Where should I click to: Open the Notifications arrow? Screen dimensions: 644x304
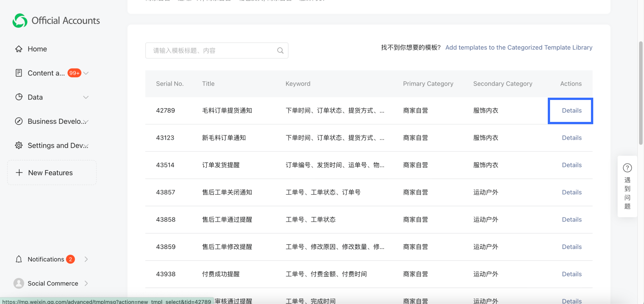[x=86, y=259]
